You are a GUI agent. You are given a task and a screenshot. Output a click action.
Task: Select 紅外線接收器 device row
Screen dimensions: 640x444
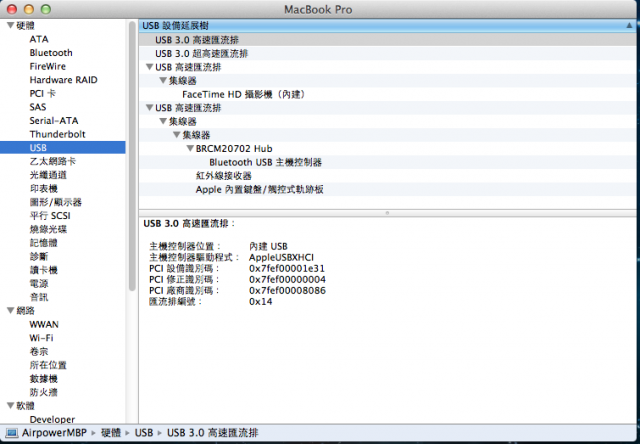tap(389, 176)
